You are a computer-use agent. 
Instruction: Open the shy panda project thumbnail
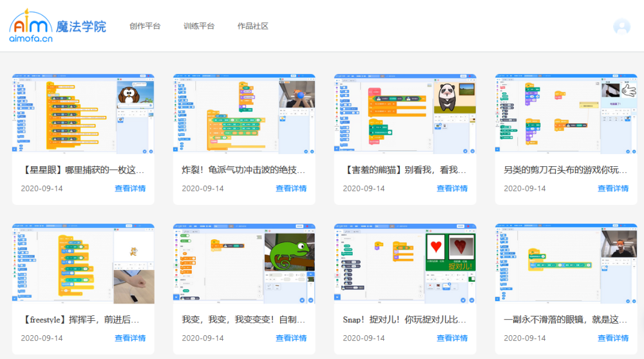click(405, 114)
